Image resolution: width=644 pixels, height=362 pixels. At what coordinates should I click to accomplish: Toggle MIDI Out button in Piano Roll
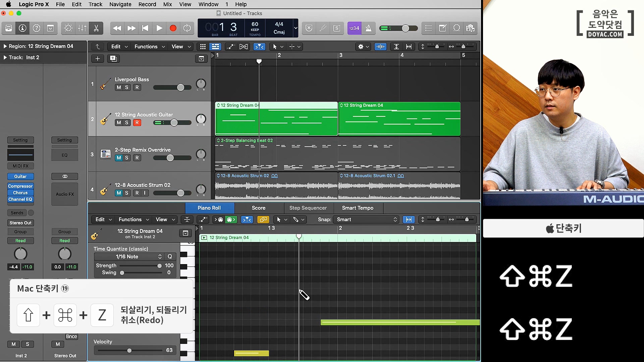pyautogui.click(x=231, y=220)
